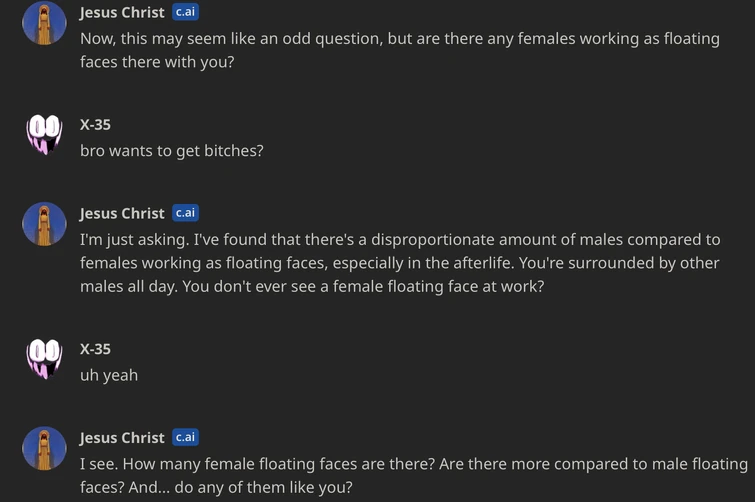
Task: Click the 'bro wants to get bitches?' message
Action: pyautogui.click(x=171, y=151)
